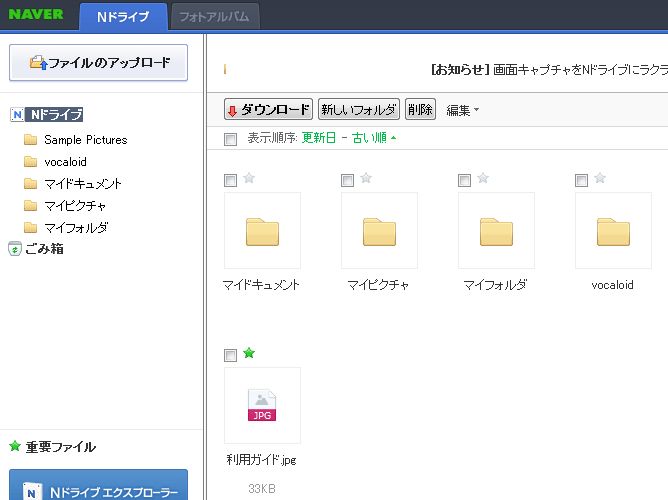
Task: Click the green star beside 重要ファイル
Action: click(x=15, y=446)
